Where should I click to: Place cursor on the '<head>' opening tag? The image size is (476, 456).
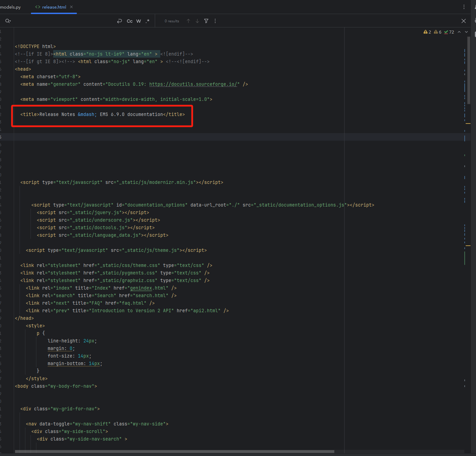[23, 69]
